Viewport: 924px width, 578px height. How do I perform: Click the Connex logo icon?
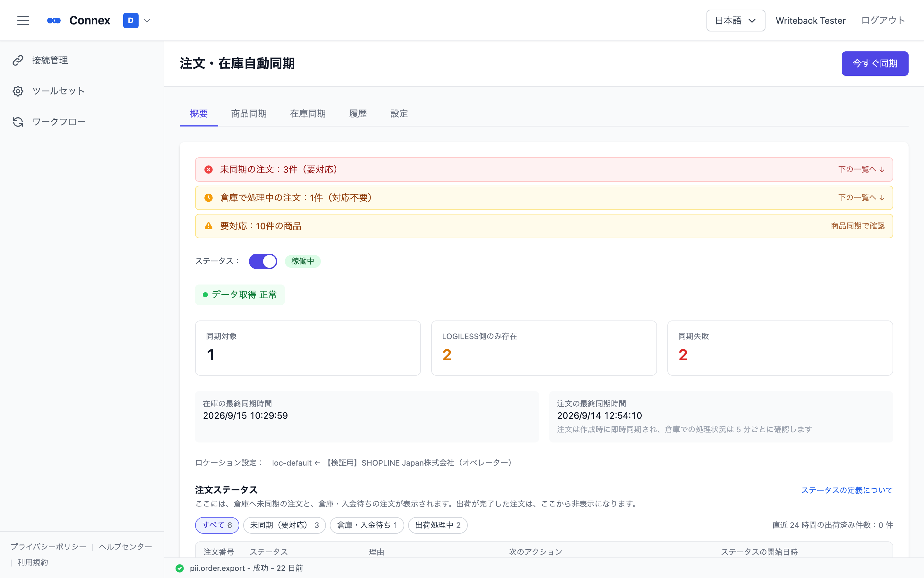(54, 21)
